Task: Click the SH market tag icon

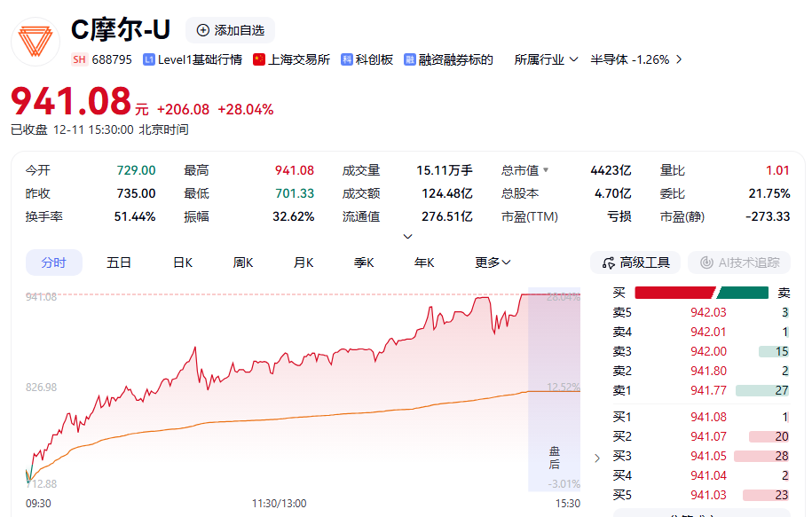Action: click(x=79, y=59)
